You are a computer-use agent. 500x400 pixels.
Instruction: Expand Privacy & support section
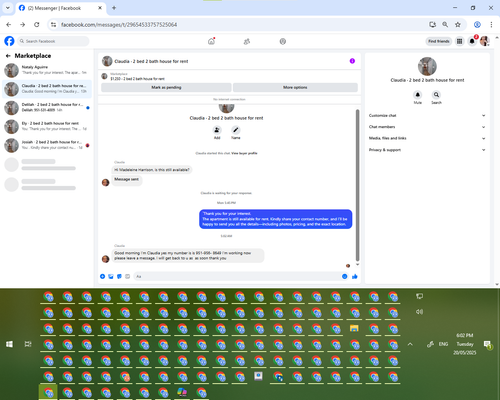coord(427,150)
